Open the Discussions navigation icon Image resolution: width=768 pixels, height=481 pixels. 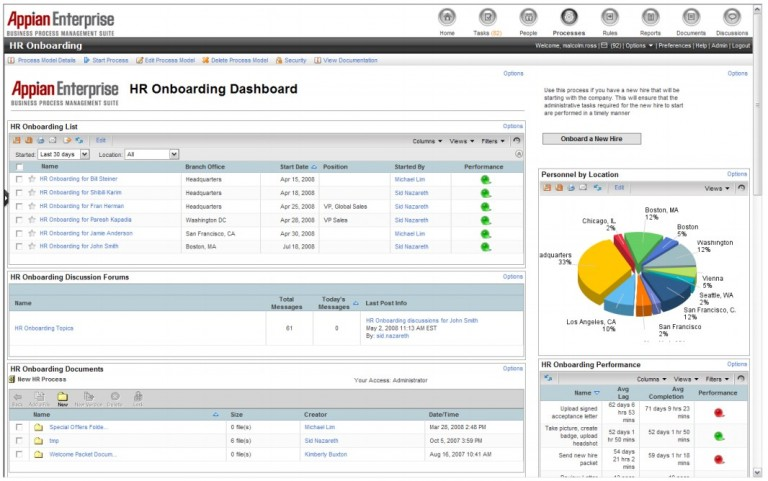pos(732,17)
